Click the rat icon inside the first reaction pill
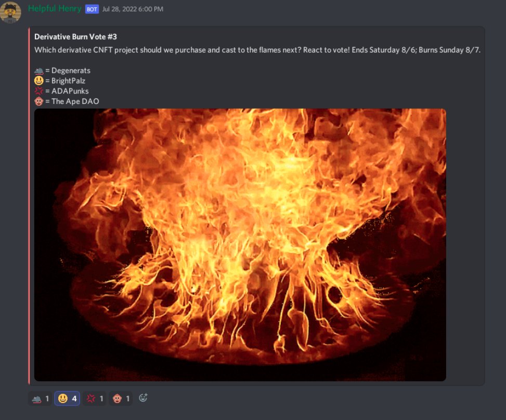 [36, 398]
